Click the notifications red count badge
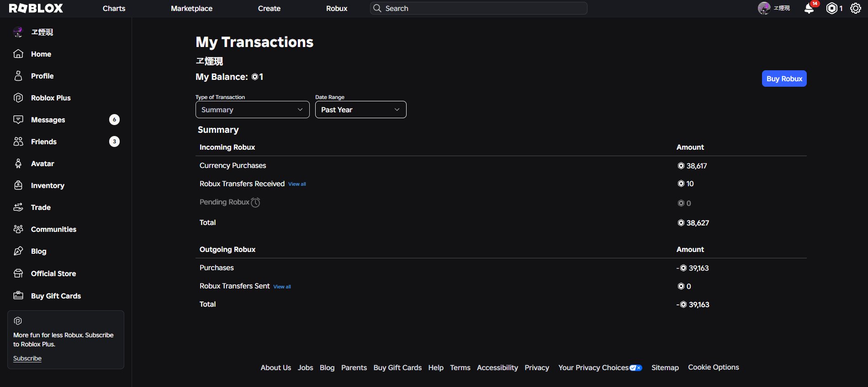This screenshot has height=387, width=868. (x=815, y=4)
